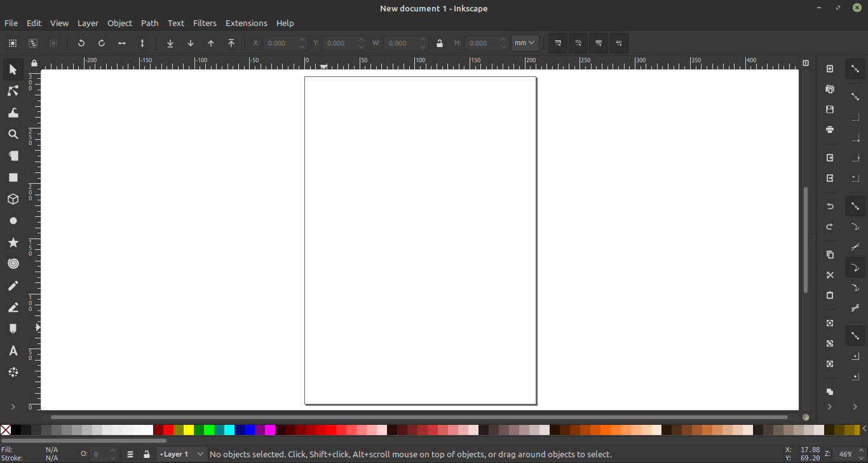
Task: Click the New document icon
Action: [x=830, y=69]
